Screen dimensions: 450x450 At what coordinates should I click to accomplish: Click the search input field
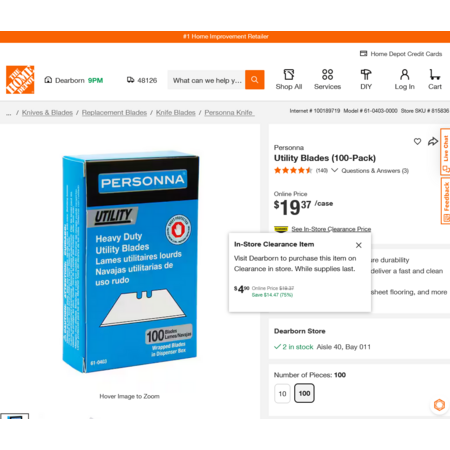tap(206, 80)
